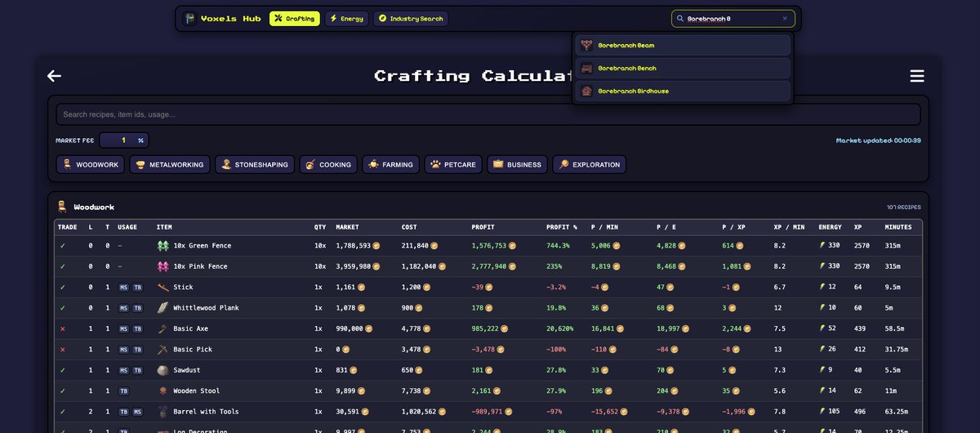Filter by Woodwork category
980x433 pixels.
tap(89, 164)
